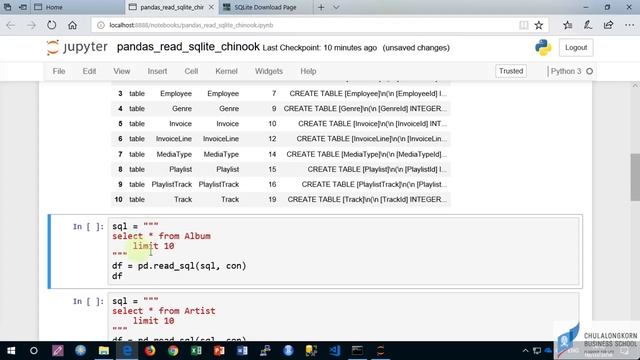The width and height of the screenshot is (640, 360).
Task: Open the browser settings and more menu
Action: click(x=629, y=25)
